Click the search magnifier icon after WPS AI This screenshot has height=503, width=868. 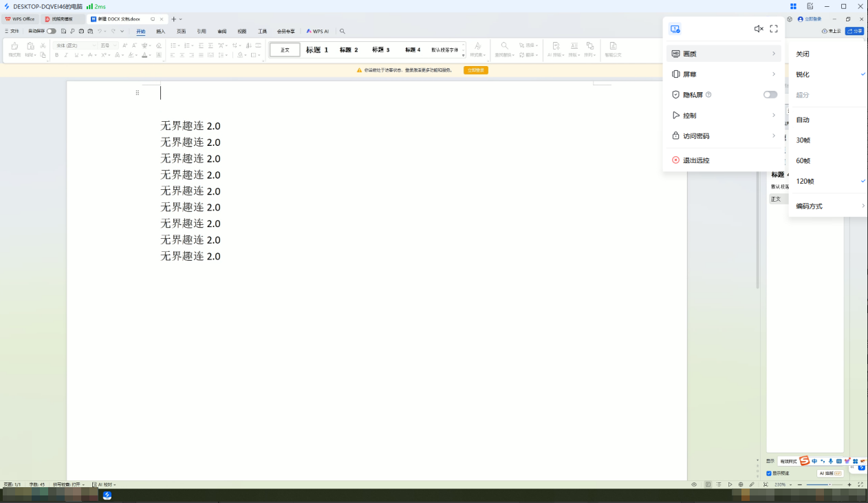click(343, 31)
